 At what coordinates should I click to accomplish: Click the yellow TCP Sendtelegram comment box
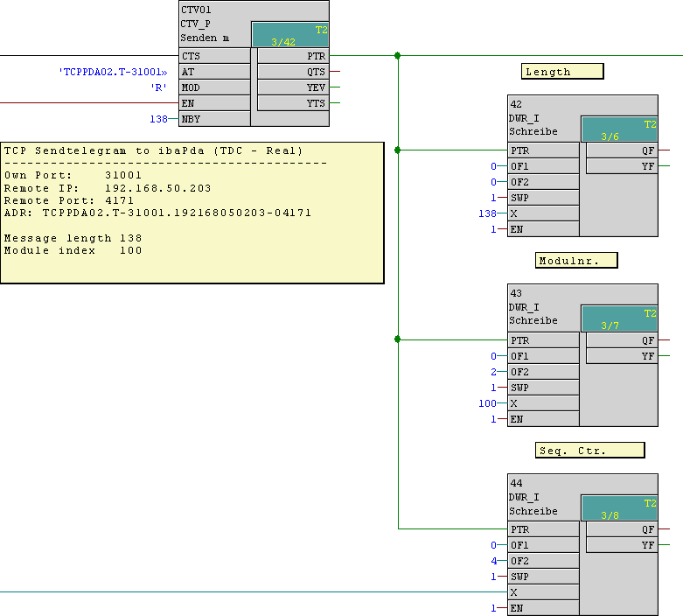click(192, 213)
